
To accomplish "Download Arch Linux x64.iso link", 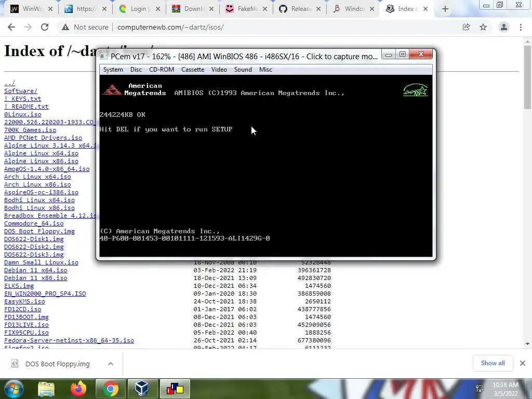I will point(37,177).
